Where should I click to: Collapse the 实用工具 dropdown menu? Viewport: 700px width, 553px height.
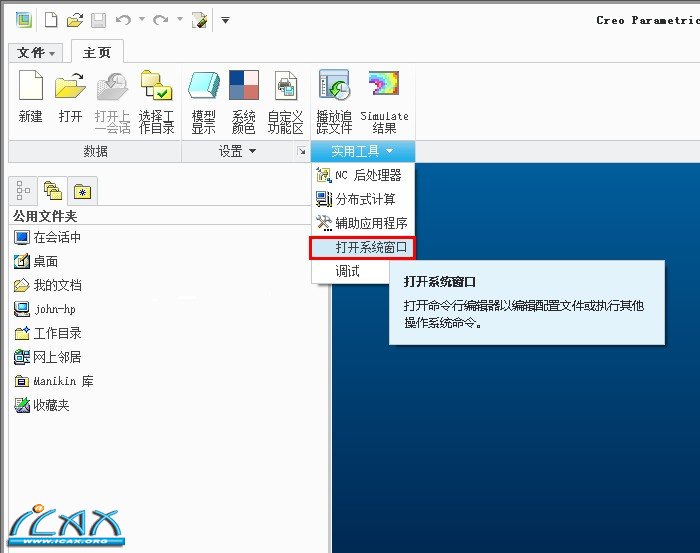pos(362,151)
